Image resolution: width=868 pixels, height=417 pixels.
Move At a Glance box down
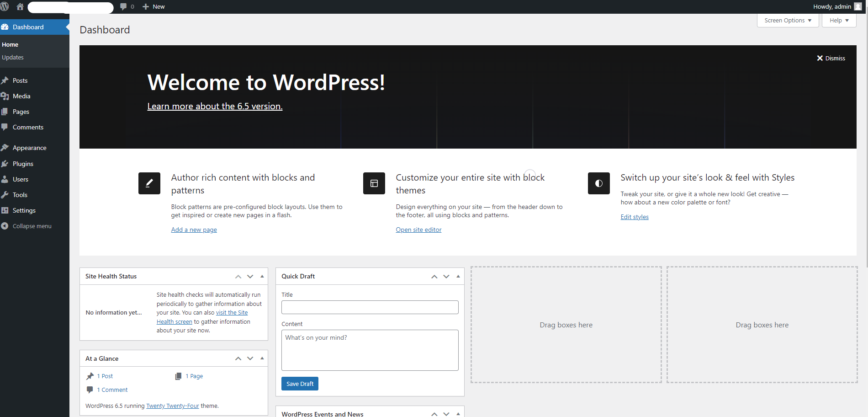pos(250,358)
